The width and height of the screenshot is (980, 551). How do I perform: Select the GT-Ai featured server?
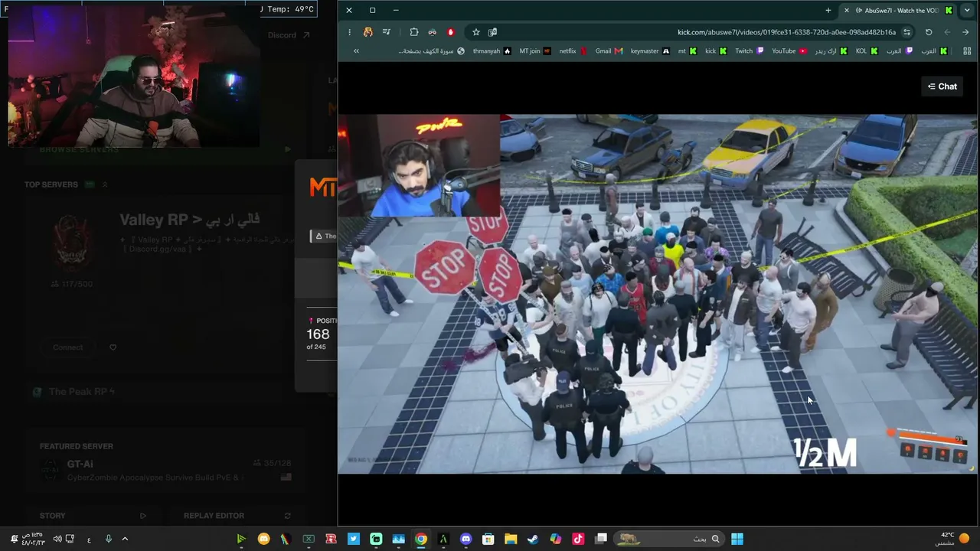(x=165, y=470)
